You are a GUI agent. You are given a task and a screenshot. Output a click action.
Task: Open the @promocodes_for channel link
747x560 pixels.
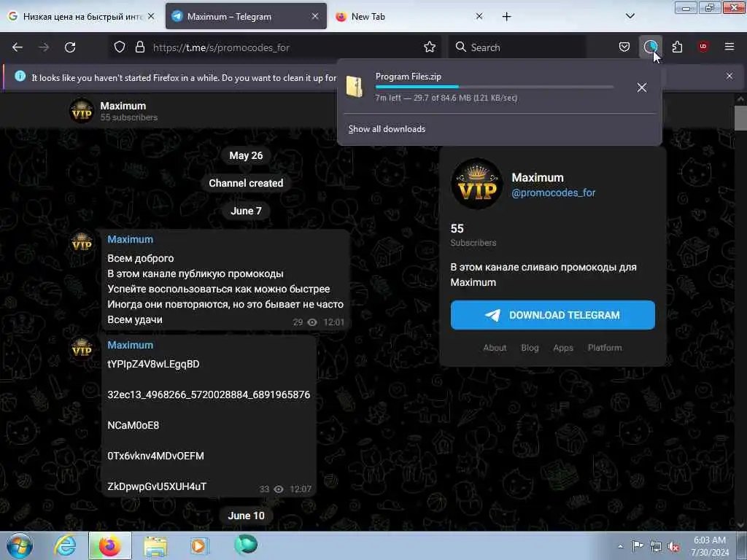click(553, 192)
